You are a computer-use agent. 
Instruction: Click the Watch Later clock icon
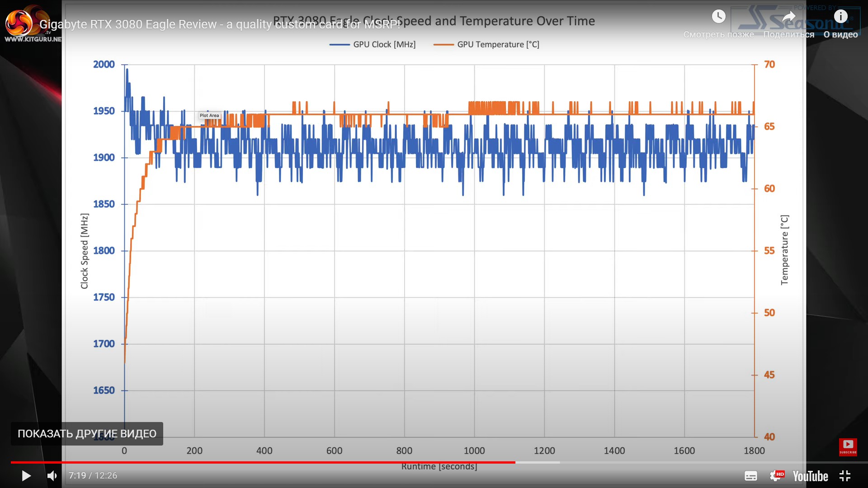tap(718, 17)
